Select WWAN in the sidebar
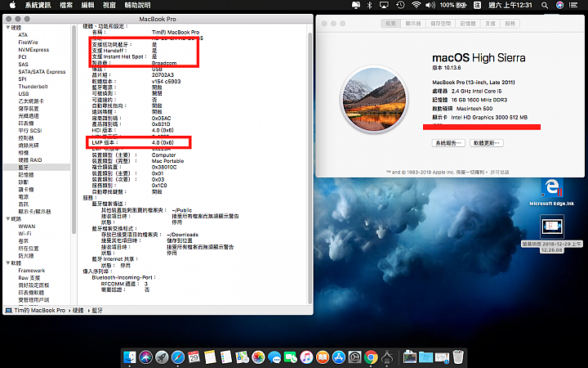The height and width of the screenshot is (368, 588). pos(27,227)
